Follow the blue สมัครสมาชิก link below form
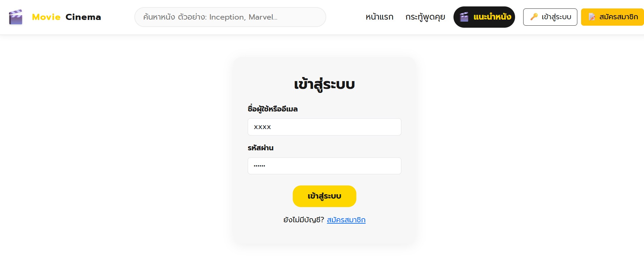This screenshot has height=277, width=644. (x=346, y=220)
